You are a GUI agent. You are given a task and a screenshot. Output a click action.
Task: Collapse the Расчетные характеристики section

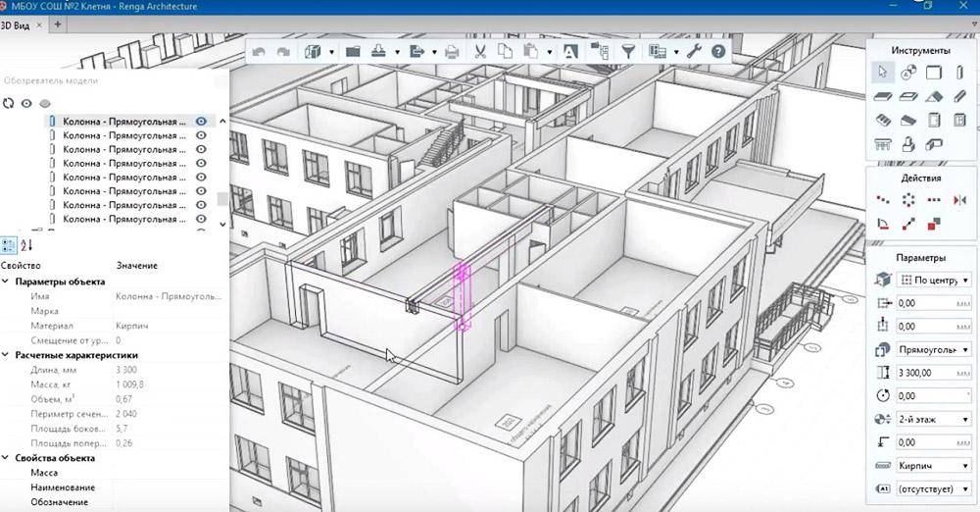tap(5, 355)
